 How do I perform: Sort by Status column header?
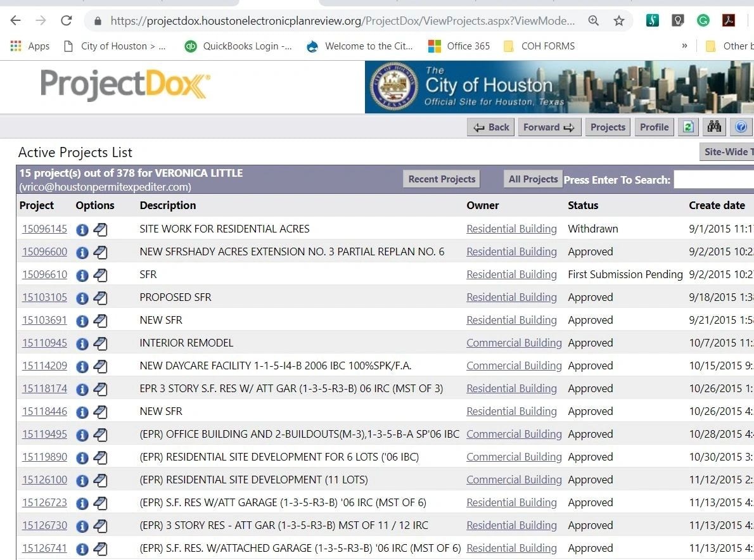point(583,206)
